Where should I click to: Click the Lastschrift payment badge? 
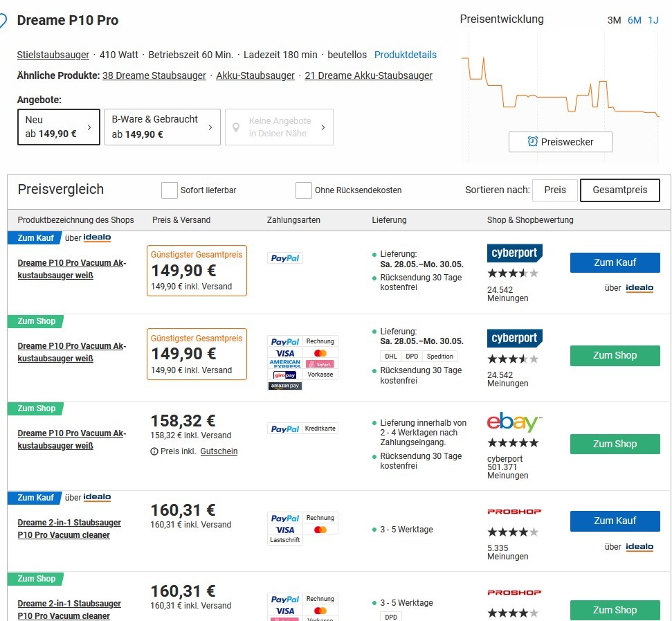[285, 540]
